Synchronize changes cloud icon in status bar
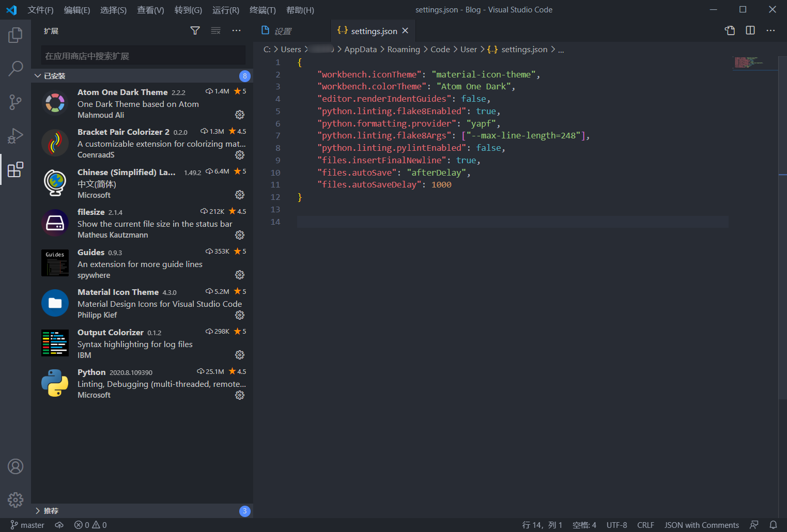Image resolution: width=787 pixels, height=532 pixels. [x=59, y=525]
